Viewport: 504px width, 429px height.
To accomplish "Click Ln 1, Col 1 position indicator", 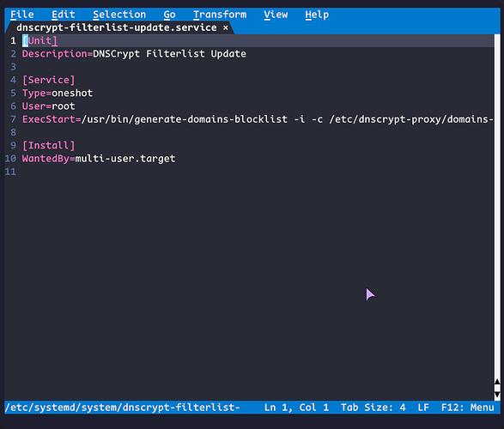I will coord(296,408).
